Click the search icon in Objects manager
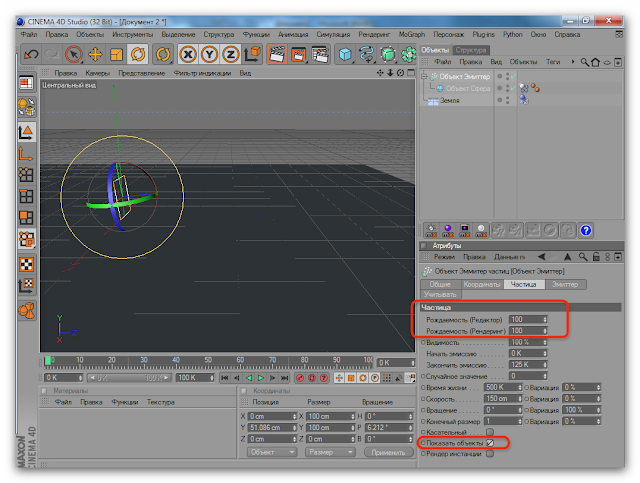The width and height of the screenshot is (640, 483). [584, 62]
